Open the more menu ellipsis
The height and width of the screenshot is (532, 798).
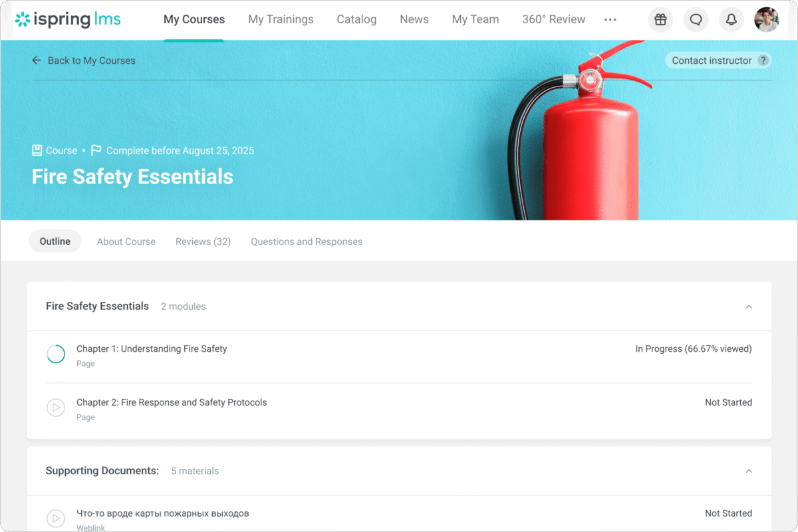(x=610, y=20)
